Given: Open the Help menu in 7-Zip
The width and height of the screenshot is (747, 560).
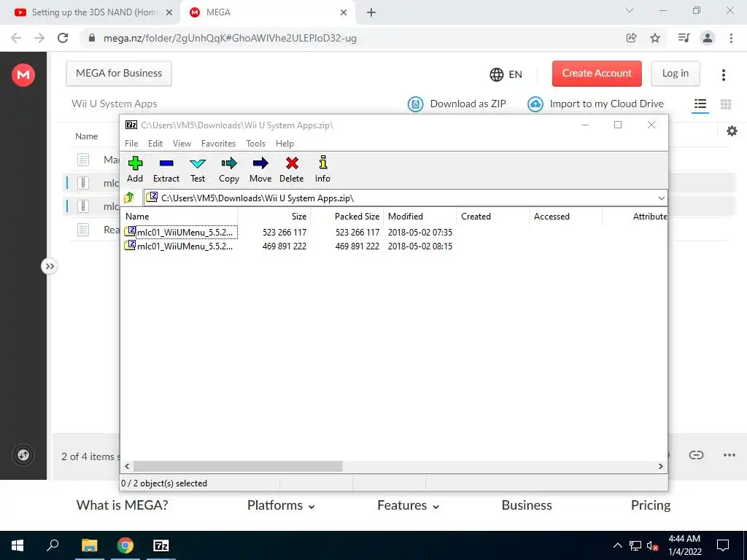Looking at the screenshot, I should click(285, 144).
